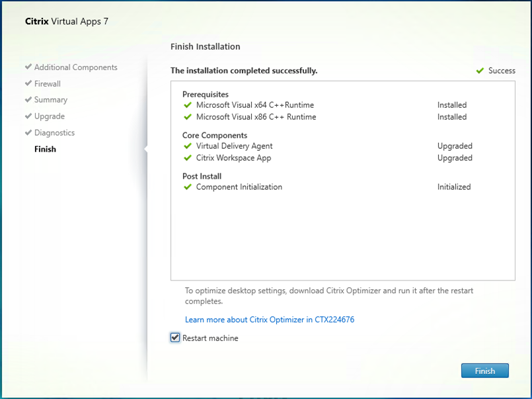The image size is (532, 399).
Task: Select the Additional Components step
Action: [75, 67]
